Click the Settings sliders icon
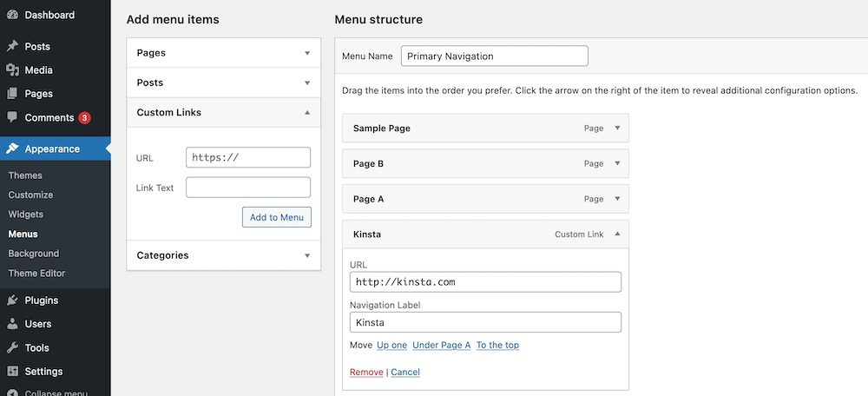The width and height of the screenshot is (868, 396). (x=12, y=371)
